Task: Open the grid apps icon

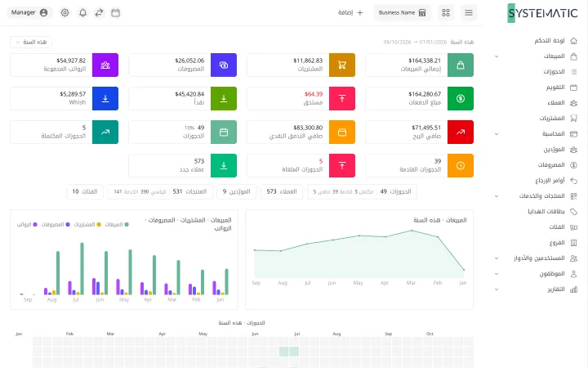Action: tap(446, 13)
